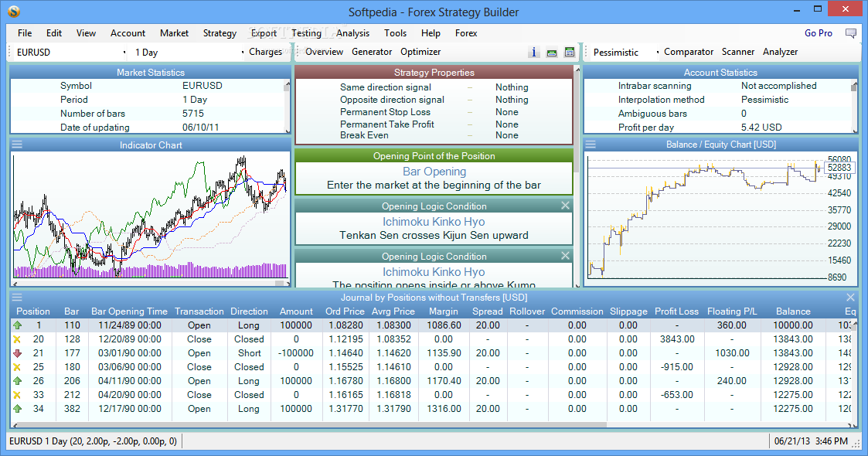
Task: Click the 06/21/13 3:46 PM status bar clock
Action: pos(811,441)
